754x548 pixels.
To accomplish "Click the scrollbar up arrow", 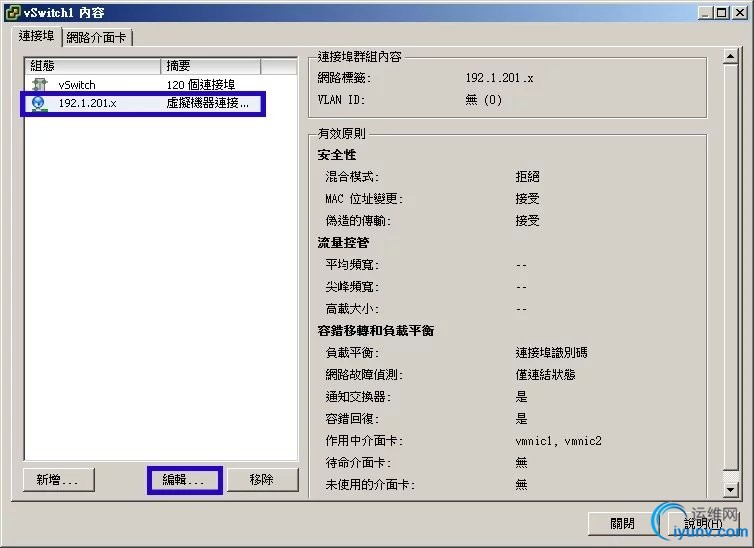I will coord(730,57).
